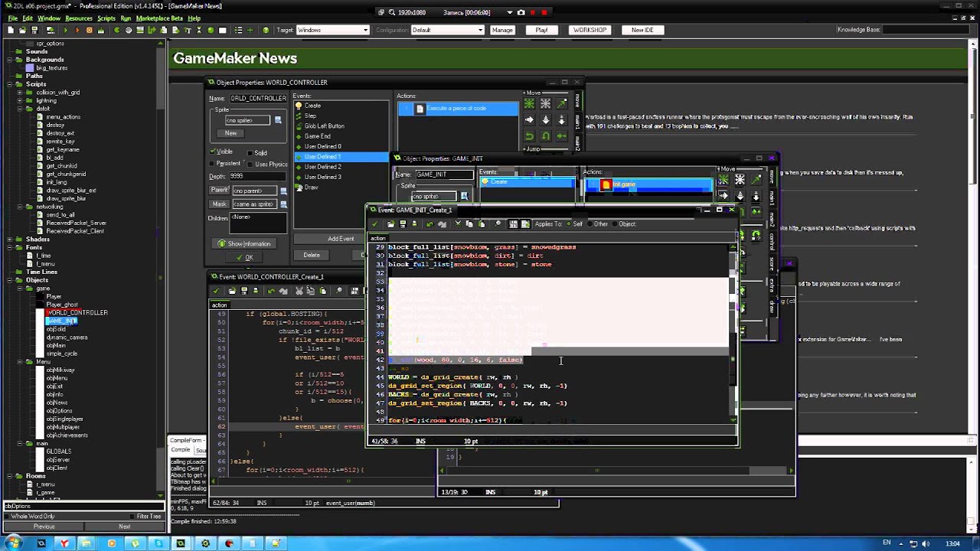Select the 'Object' Applies To radio button
Screen dimensions: 980x551
click(x=615, y=223)
